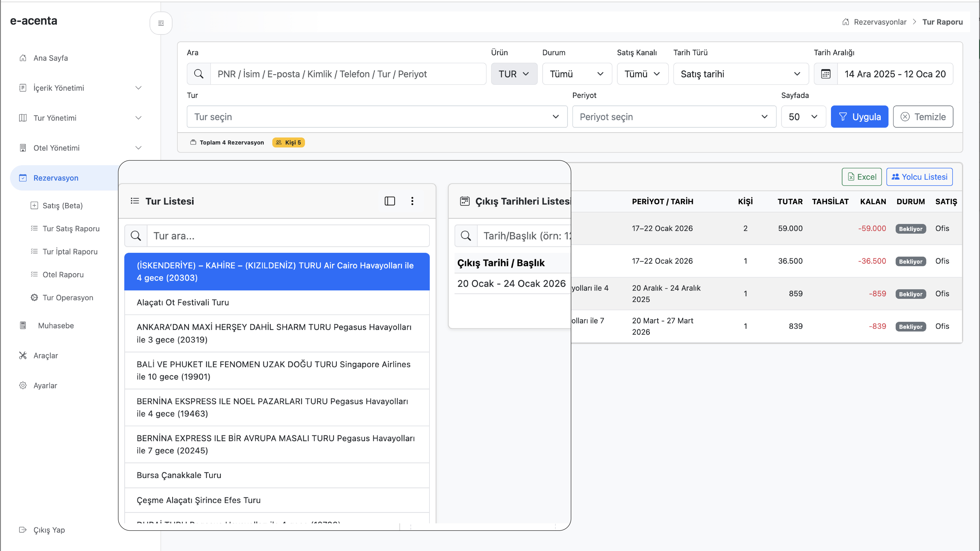
Task: Open Tur İptal Raporu in the sidebar
Action: (x=70, y=251)
